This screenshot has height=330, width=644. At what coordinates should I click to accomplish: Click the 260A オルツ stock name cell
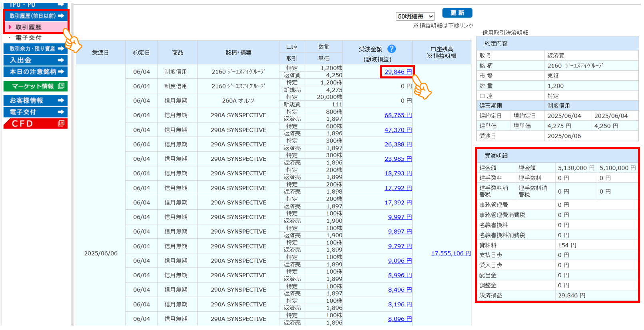[238, 100]
